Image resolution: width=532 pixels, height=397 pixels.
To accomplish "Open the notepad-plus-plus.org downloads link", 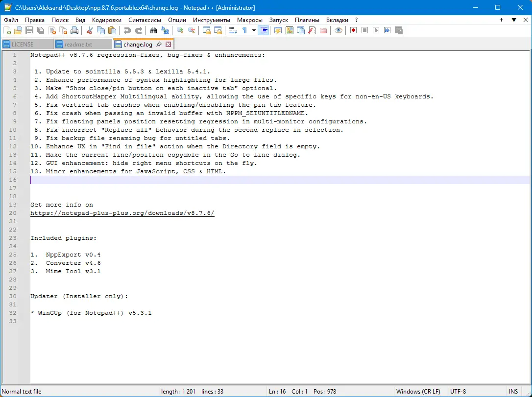I will click(x=122, y=213).
